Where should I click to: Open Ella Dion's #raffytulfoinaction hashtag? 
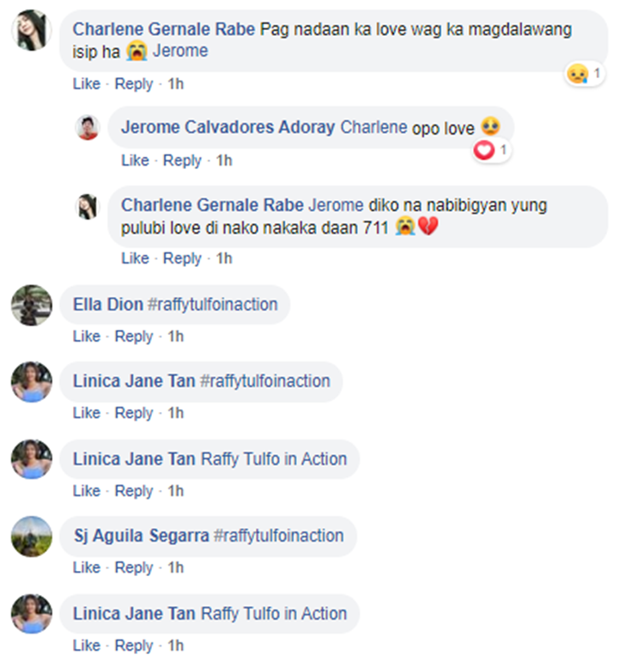coord(213,305)
